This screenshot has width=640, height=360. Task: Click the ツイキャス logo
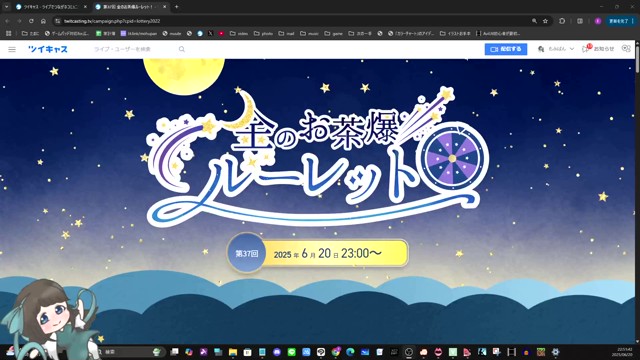point(48,49)
